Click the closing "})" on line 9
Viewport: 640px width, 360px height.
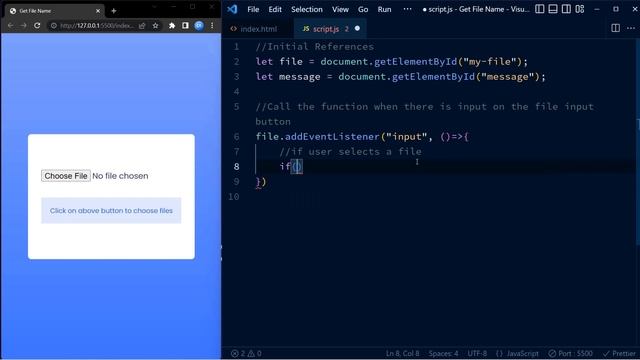click(261, 182)
